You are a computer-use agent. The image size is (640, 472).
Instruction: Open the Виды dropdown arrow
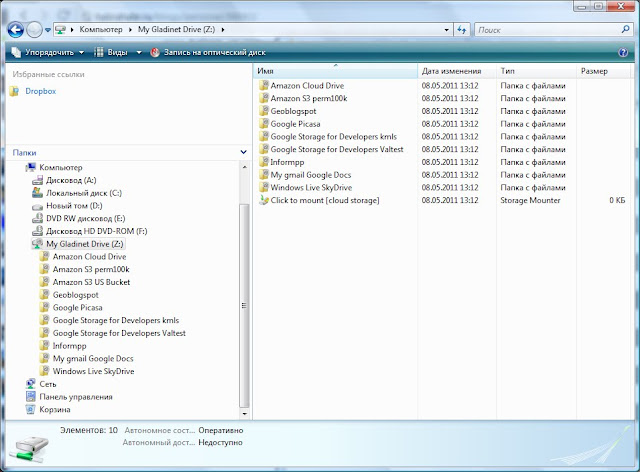coord(139,52)
